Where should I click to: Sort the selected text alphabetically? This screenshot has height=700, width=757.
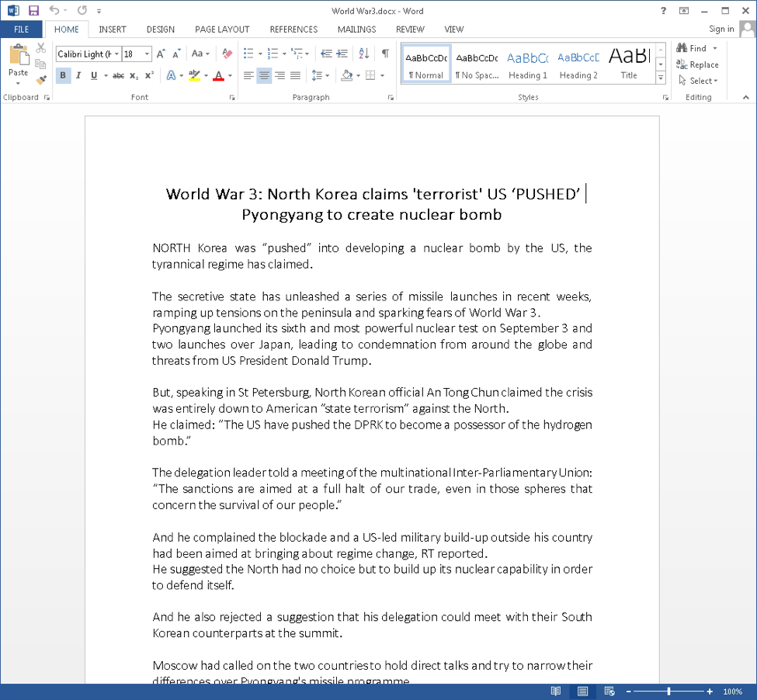tap(364, 54)
